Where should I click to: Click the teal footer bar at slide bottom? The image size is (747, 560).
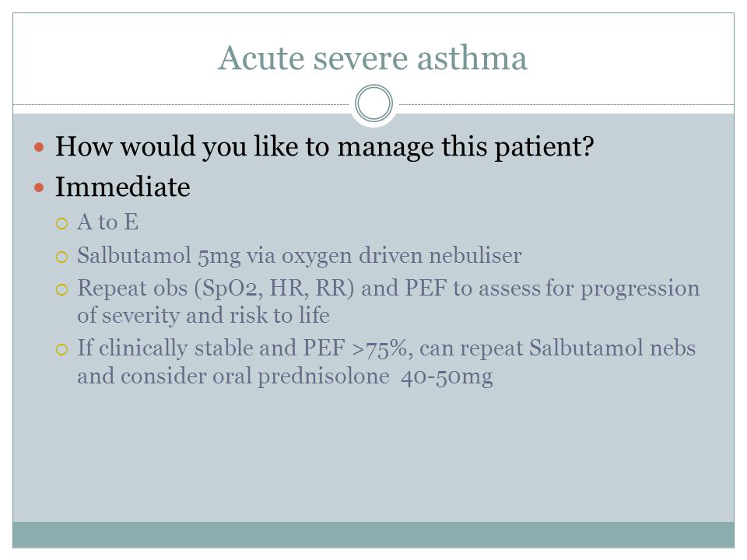(373, 534)
